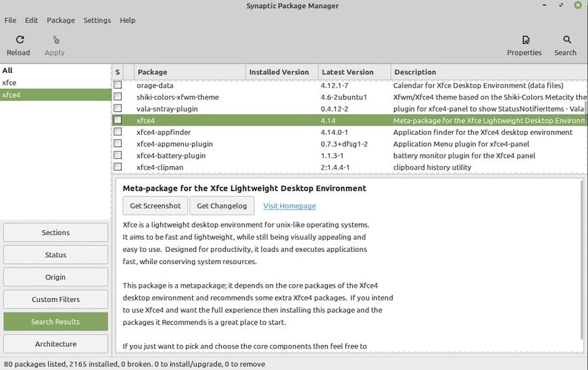Select the orage-data package row
This screenshot has width=588, height=370.
350,85
